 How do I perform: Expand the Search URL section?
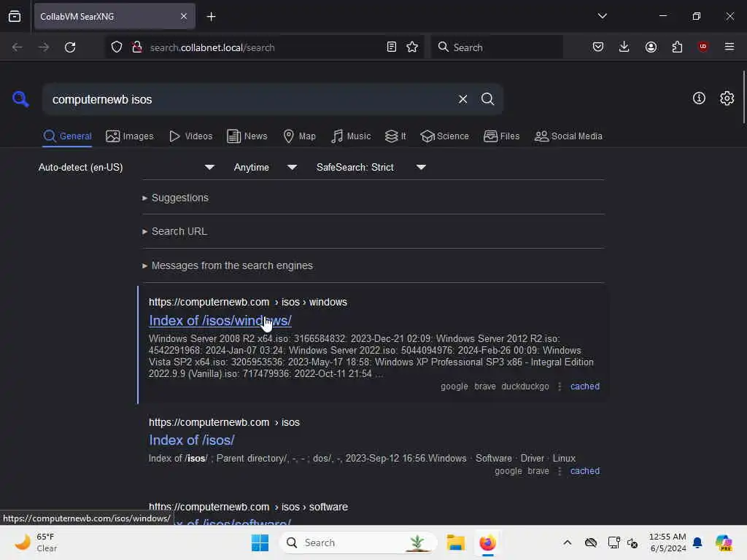tap(175, 231)
